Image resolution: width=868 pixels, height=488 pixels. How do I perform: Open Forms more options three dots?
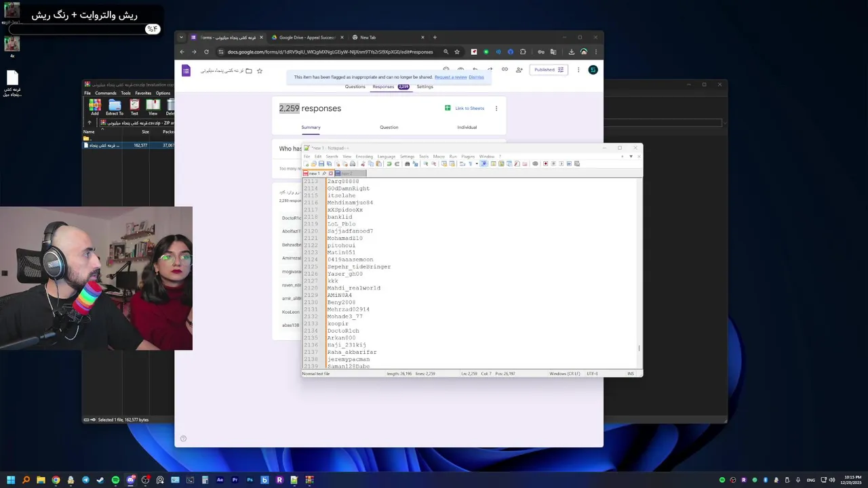tap(578, 70)
